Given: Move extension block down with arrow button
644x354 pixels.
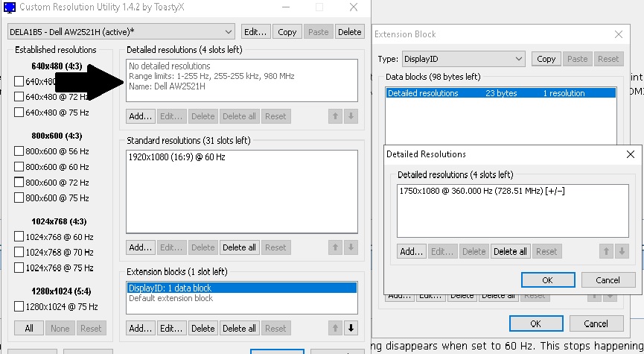Looking at the screenshot, I should 351,328.
